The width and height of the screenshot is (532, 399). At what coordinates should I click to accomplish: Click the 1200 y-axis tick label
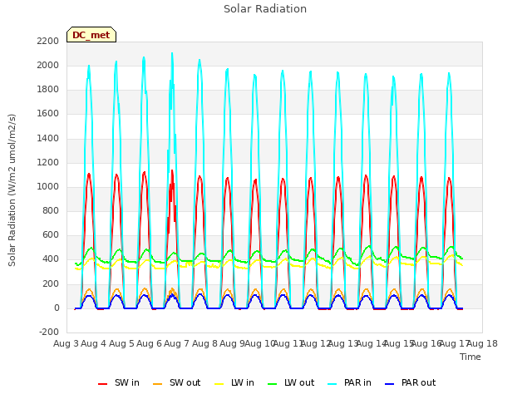click(48, 163)
